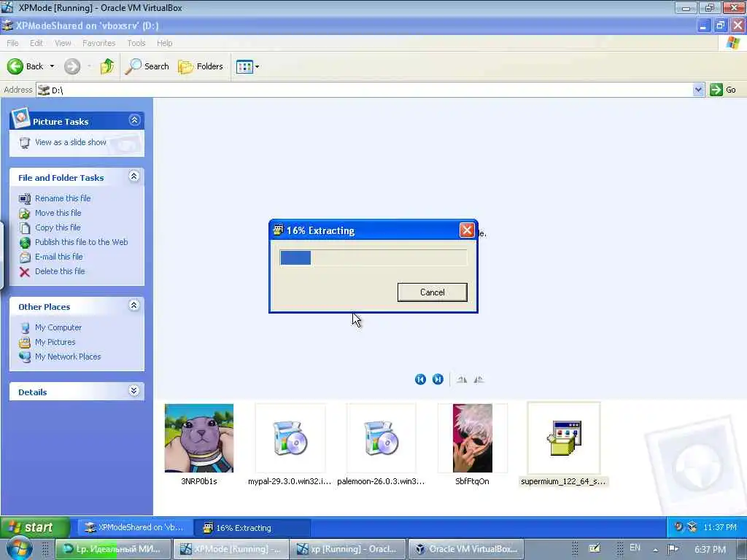Image resolution: width=747 pixels, height=560 pixels.
Task: Select the SbfFtqOn image thumbnail
Action: [472, 438]
